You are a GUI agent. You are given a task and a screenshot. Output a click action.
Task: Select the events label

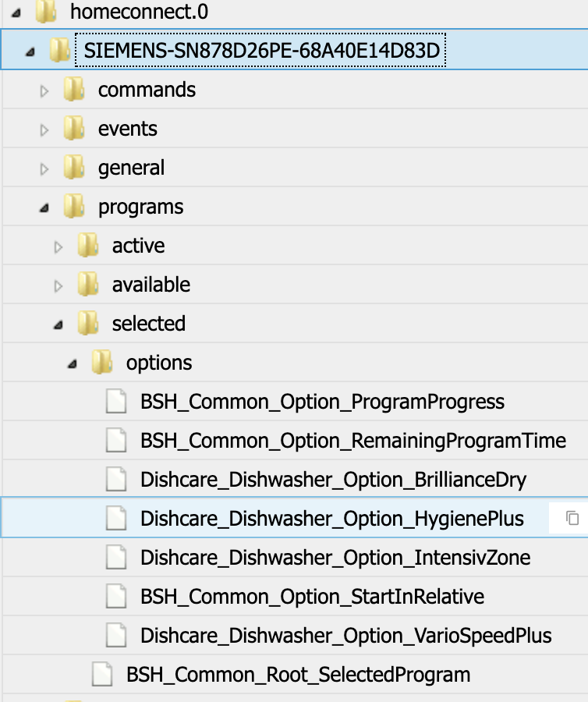pyautogui.click(x=128, y=129)
